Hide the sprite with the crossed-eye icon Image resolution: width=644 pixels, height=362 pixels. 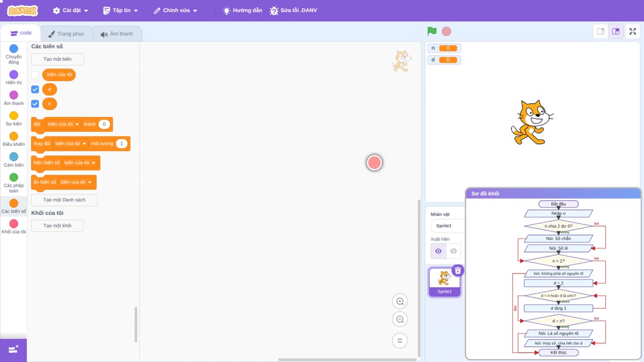click(453, 251)
